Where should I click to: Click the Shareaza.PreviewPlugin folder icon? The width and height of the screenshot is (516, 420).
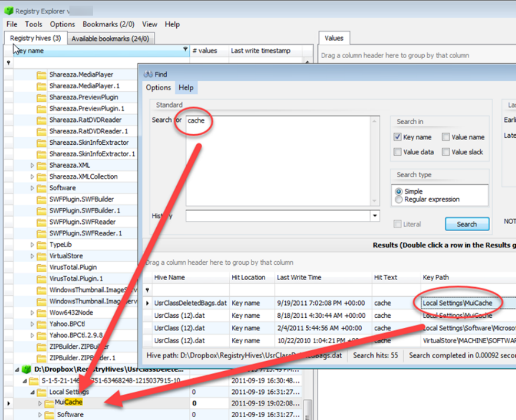(x=42, y=98)
